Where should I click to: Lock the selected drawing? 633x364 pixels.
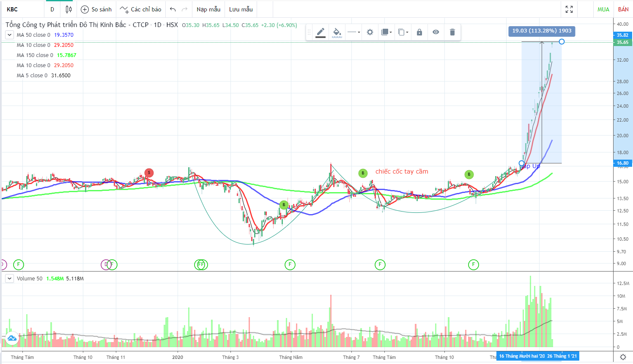click(419, 32)
